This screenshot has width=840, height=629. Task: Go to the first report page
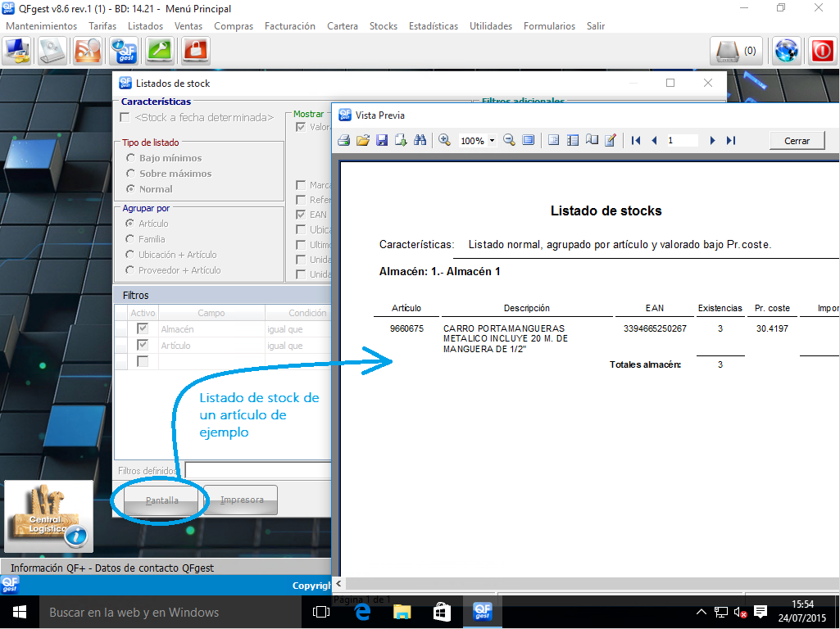[x=636, y=140]
